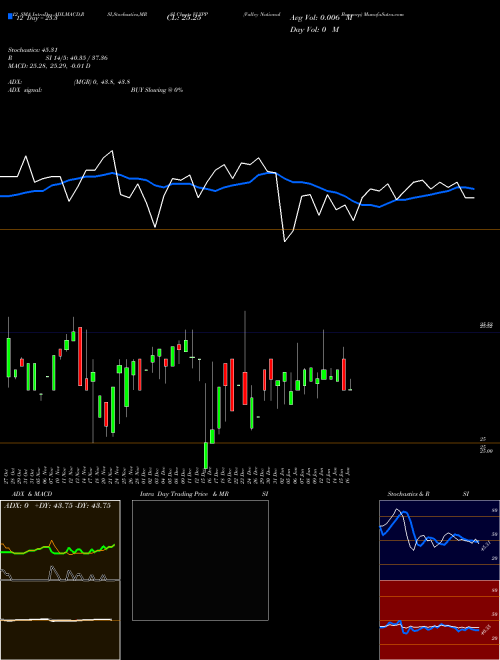Click the 'ADX: 0 +DY: 43.75 -DY: 43.75' header
This screenshot has height=660, width=500.
[x=57, y=505]
